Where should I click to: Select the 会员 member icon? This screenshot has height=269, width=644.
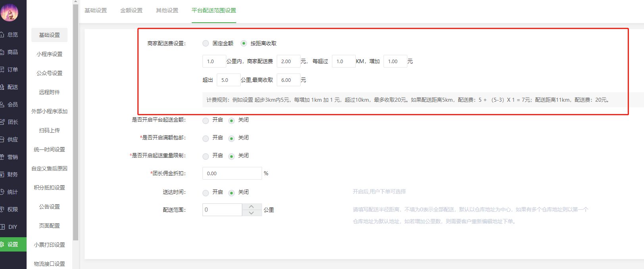click(2, 105)
